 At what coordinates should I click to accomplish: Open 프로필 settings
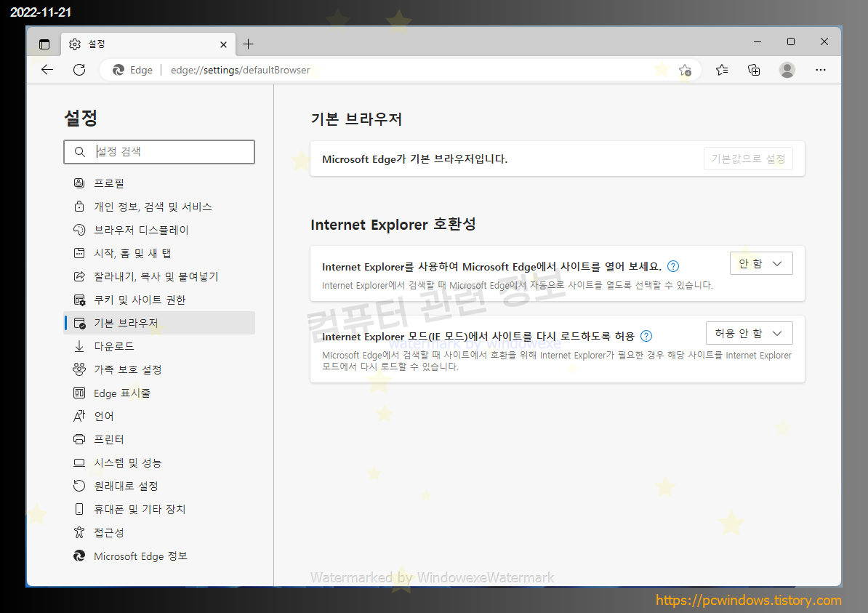pyautogui.click(x=159, y=183)
